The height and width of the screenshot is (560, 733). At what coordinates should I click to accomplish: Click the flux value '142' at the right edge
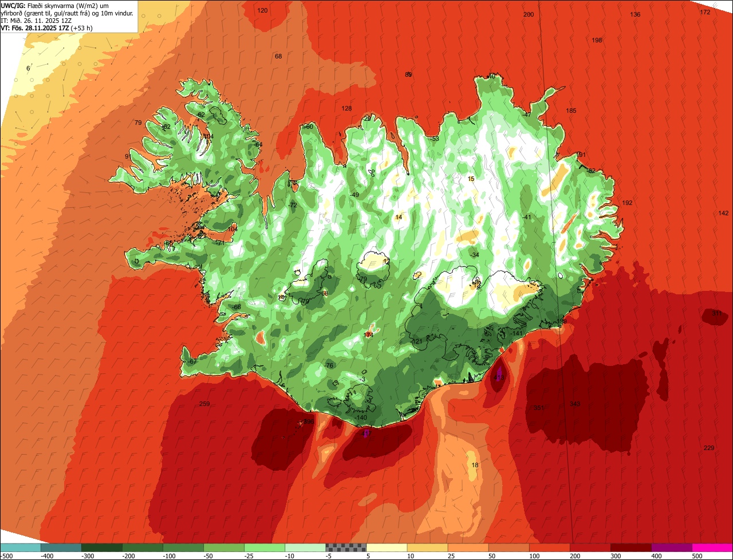tap(723, 213)
